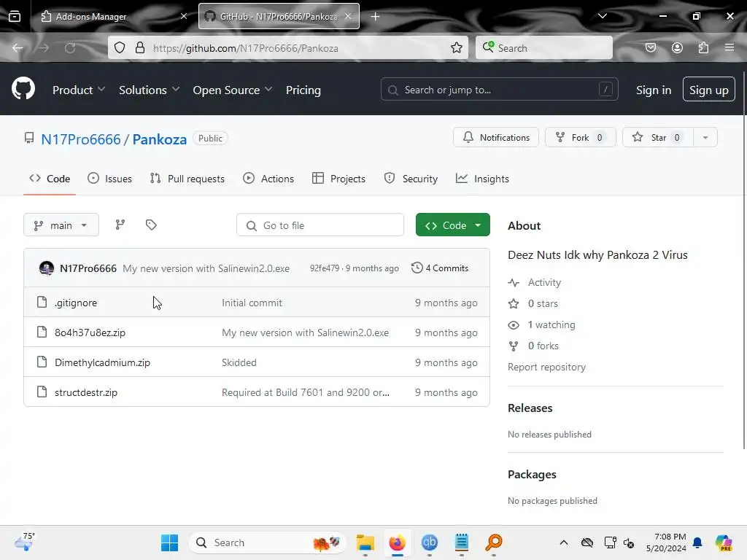Click the padlock site info icon
This screenshot has width=747, height=560.
tap(139, 47)
